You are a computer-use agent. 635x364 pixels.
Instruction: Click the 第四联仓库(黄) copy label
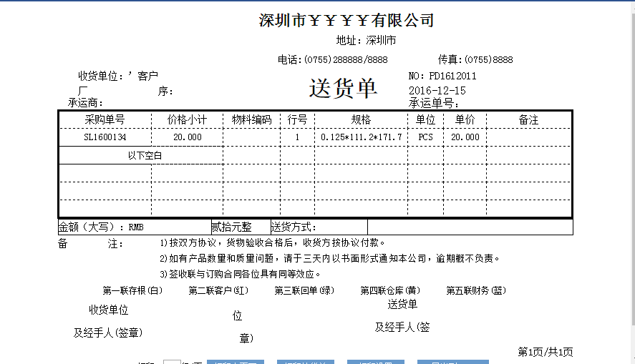coord(390,290)
